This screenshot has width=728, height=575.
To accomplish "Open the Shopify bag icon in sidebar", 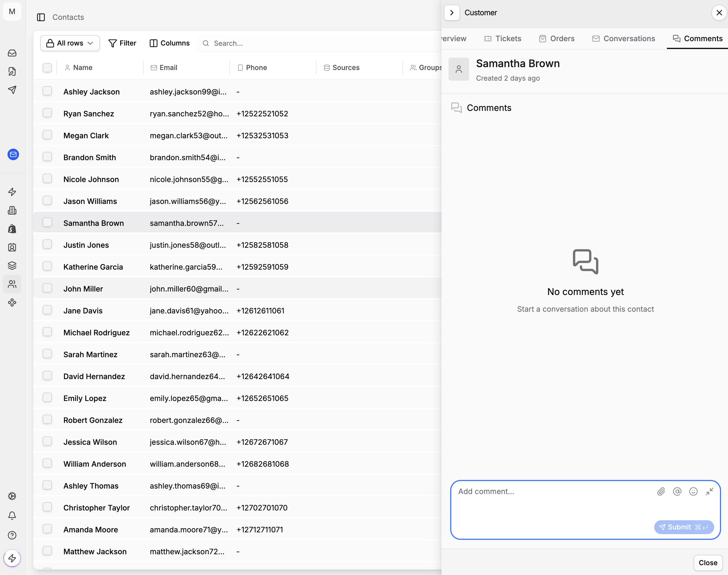I will pos(12,228).
